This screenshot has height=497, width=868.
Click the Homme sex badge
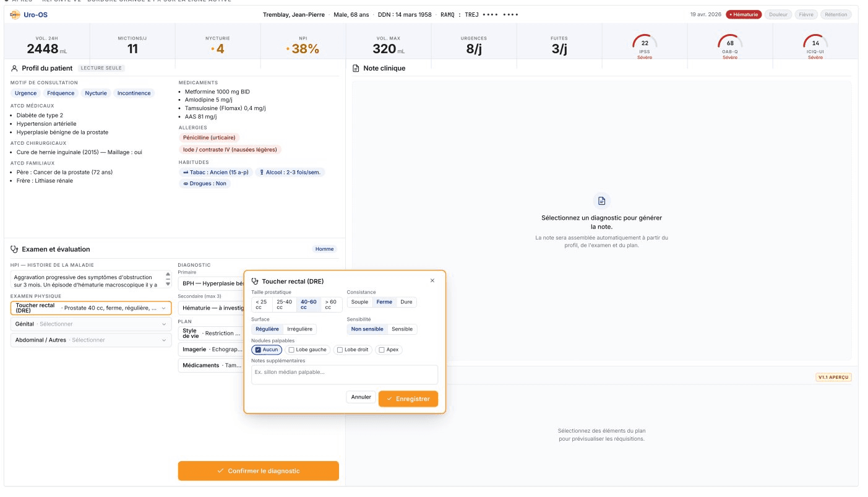tap(324, 249)
